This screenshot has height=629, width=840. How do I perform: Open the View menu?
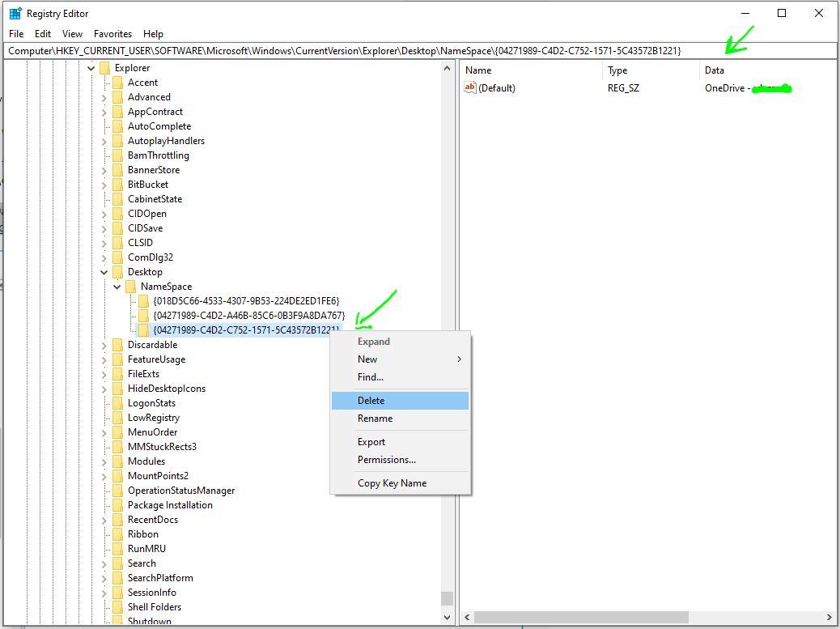pos(72,33)
